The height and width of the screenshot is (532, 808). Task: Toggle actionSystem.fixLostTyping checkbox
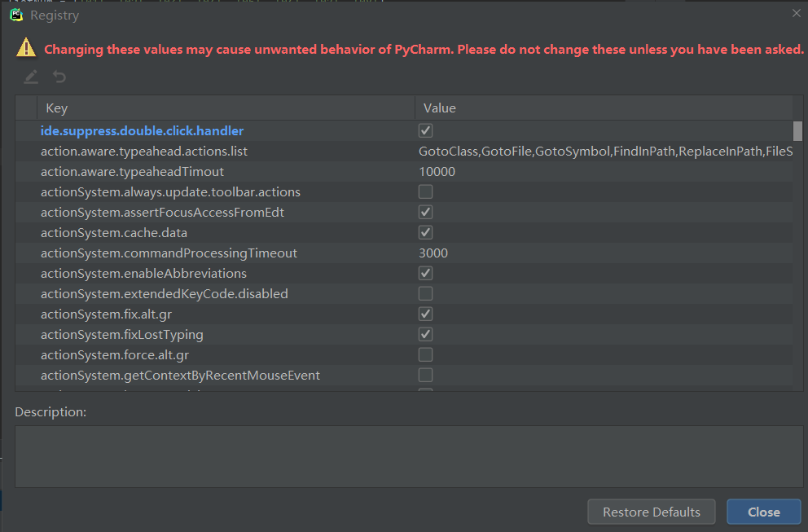(424, 334)
